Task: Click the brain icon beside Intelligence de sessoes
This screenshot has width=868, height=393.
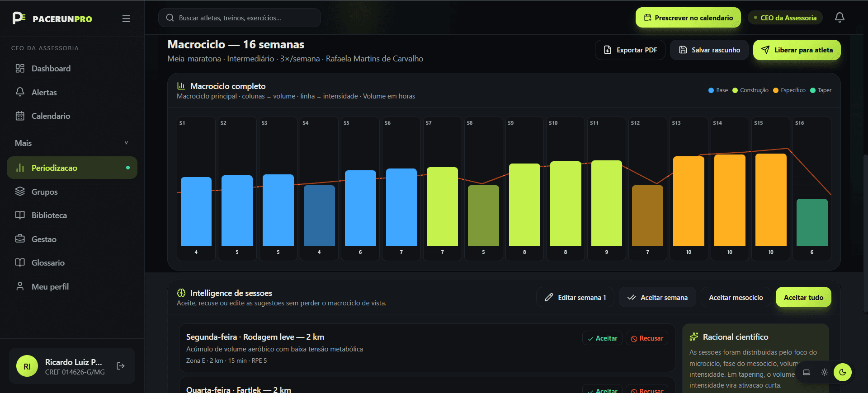Action: [x=181, y=293]
